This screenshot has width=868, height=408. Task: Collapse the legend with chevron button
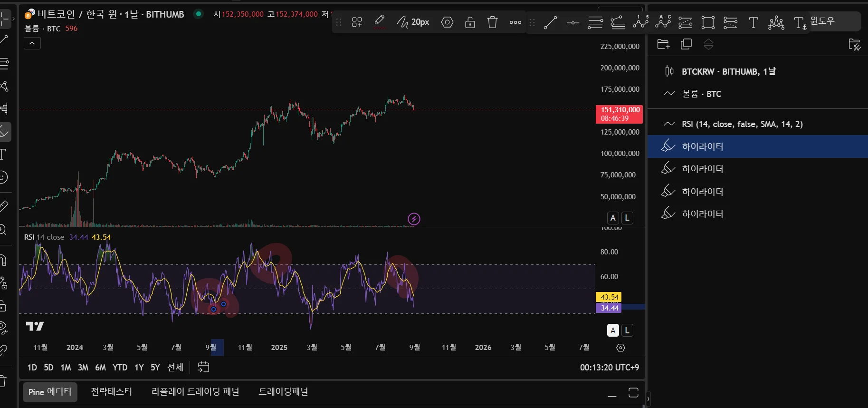(x=32, y=43)
